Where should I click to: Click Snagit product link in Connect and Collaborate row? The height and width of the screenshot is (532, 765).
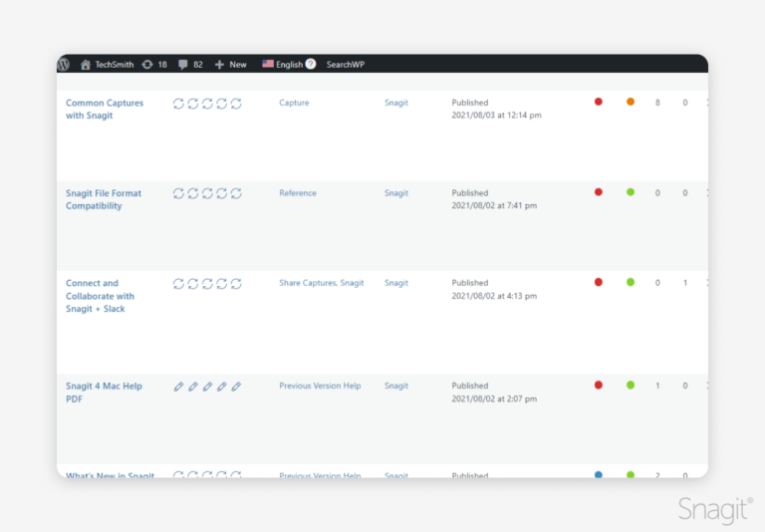396,283
